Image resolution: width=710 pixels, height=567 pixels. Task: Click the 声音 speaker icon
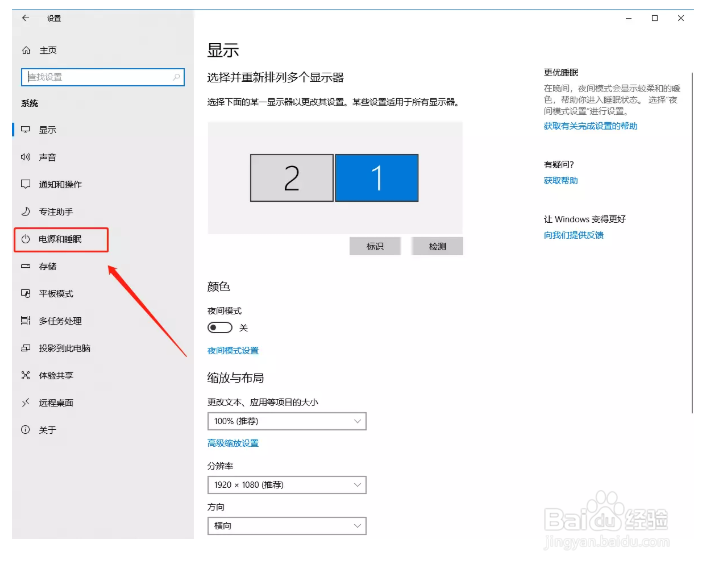point(25,157)
